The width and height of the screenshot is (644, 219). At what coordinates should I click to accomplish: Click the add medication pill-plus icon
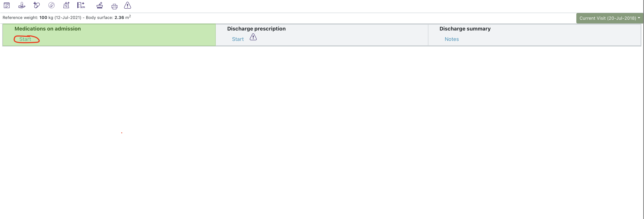[x=36, y=5]
